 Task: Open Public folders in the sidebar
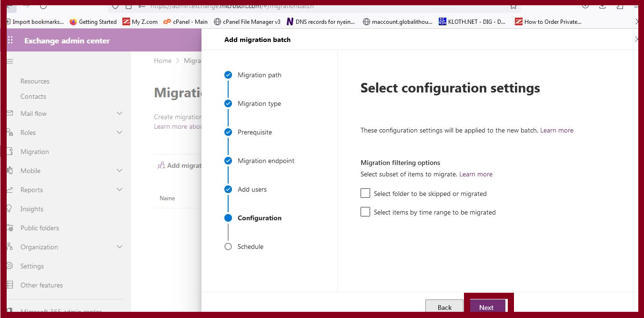click(40, 228)
